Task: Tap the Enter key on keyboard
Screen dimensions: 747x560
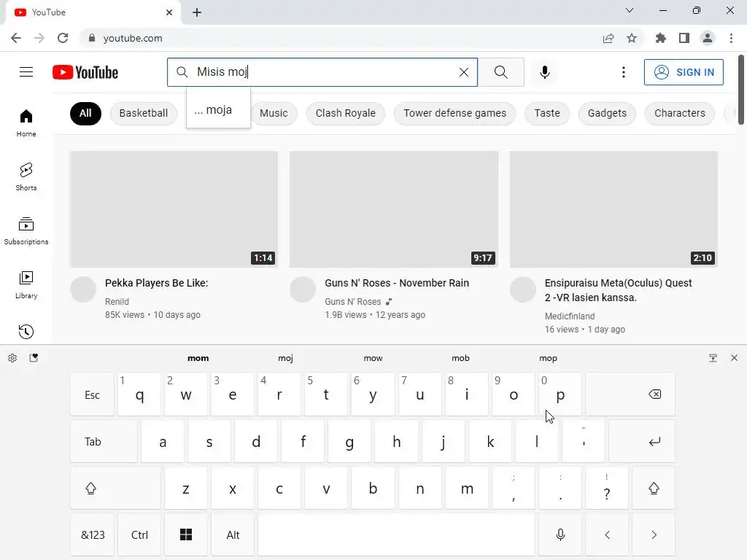Action: coord(642,441)
